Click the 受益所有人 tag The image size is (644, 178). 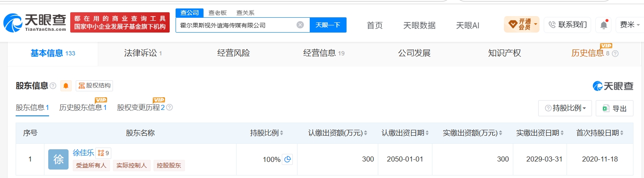coord(91,165)
